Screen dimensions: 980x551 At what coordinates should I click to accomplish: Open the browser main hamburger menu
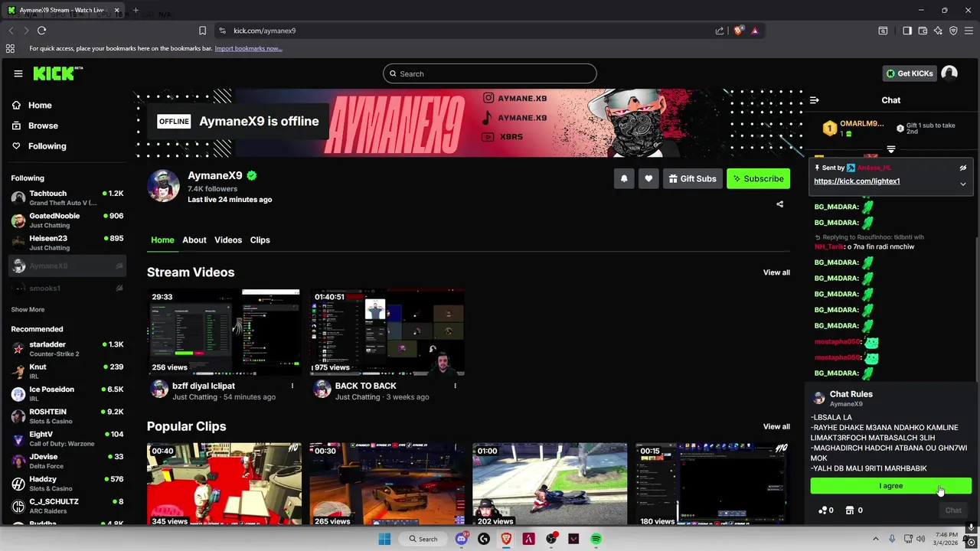point(969,31)
